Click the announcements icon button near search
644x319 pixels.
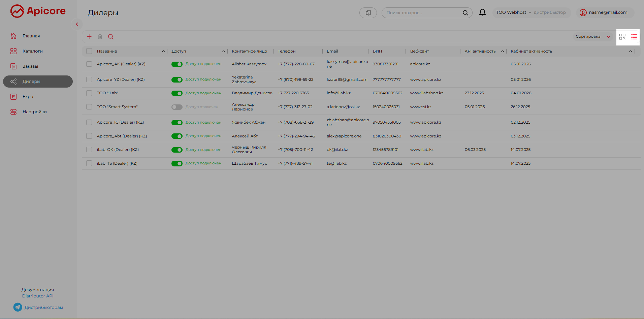click(x=368, y=13)
